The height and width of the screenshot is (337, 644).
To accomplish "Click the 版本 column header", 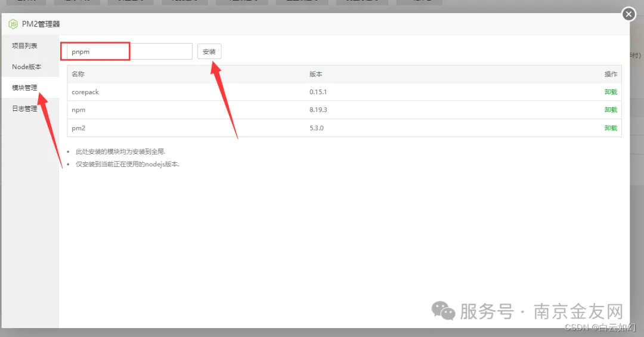I will point(316,74).
